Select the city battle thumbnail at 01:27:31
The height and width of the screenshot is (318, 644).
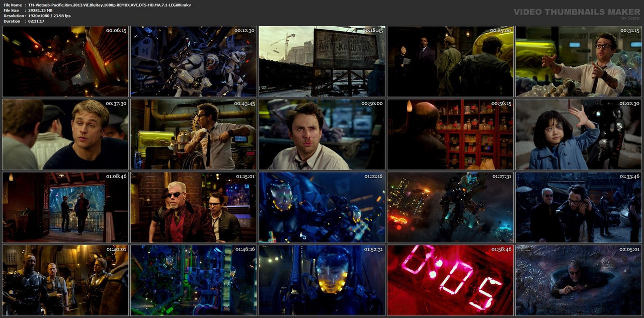[x=450, y=207]
